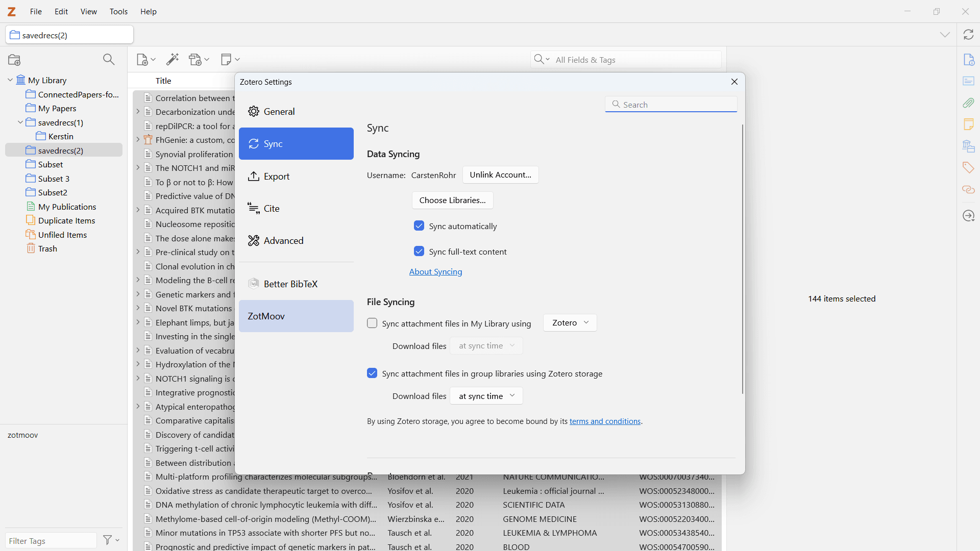Viewport: 980px width, 551px height.
Task: Open search mode dropdown arrow in toolbar
Action: coord(542,60)
